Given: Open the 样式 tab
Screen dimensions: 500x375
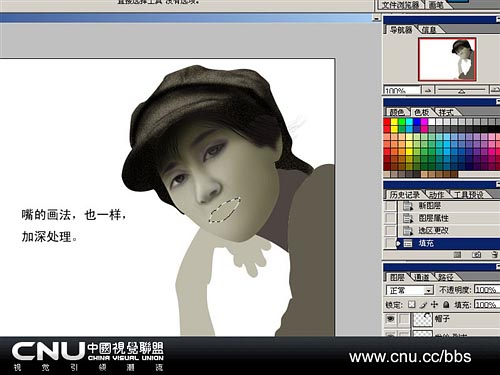Looking at the screenshot, I should (x=446, y=112).
